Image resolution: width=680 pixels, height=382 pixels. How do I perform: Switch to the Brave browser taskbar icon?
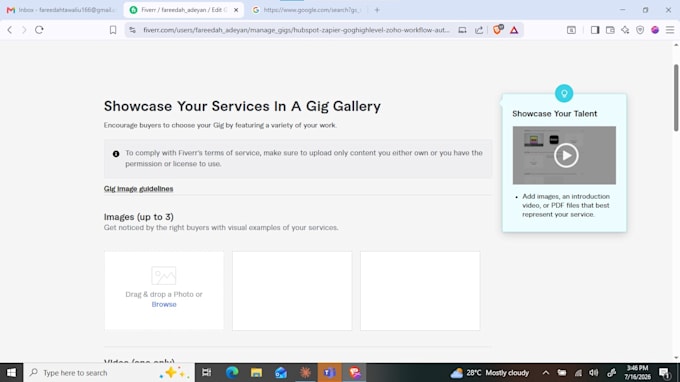click(354, 372)
